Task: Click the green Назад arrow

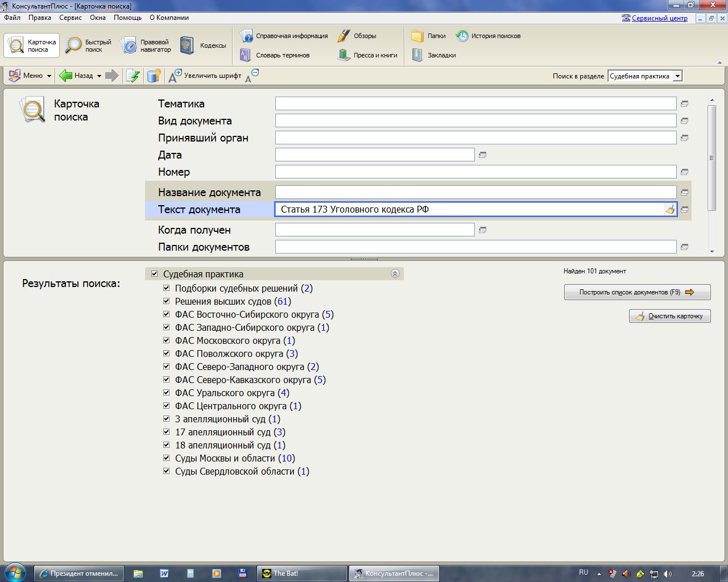Action: (x=65, y=75)
